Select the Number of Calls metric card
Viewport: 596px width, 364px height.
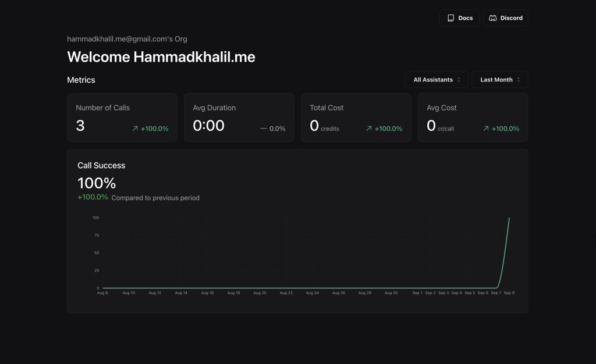(x=122, y=117)
